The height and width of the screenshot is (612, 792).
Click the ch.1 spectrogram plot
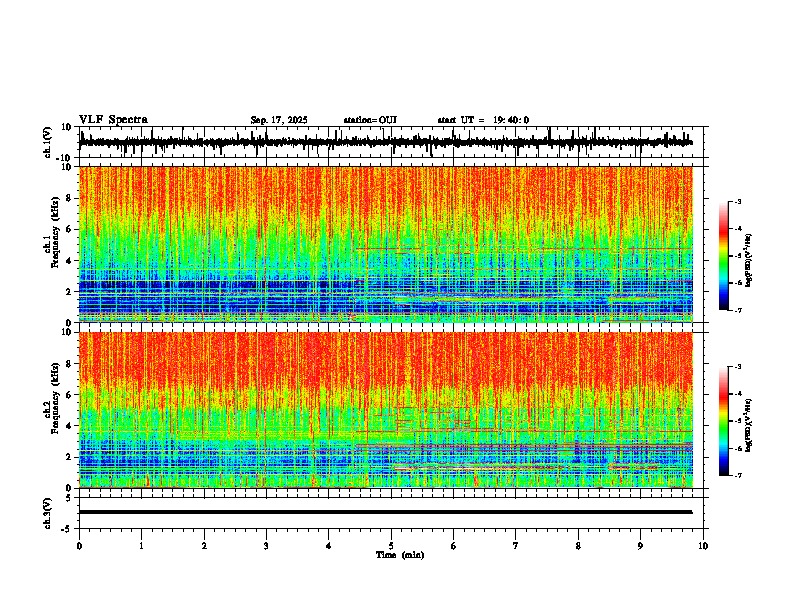tap(386, 244)
